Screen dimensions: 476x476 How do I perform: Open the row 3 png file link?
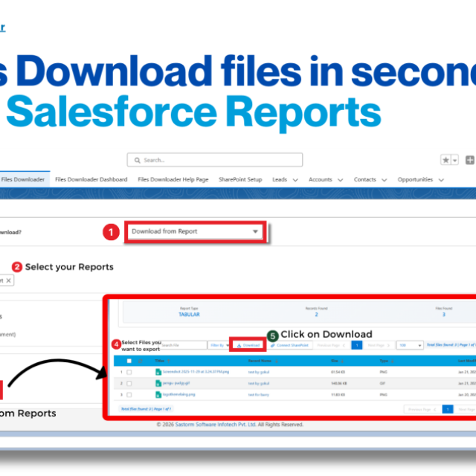point(178,394)
